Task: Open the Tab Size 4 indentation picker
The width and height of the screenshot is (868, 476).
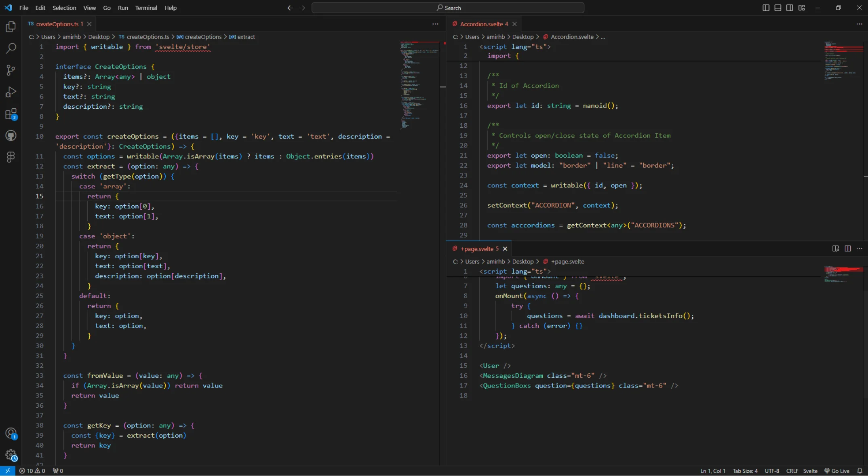Action: click(745, 471)
